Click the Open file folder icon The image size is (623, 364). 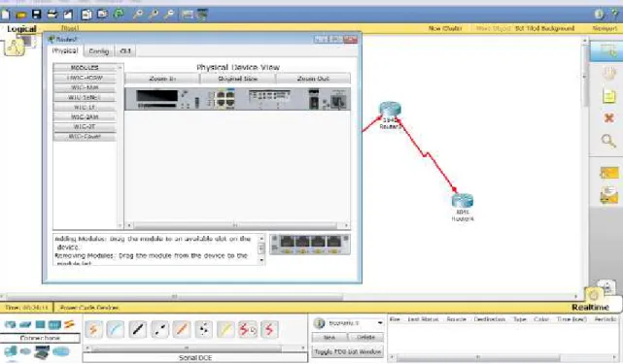(21, 16)
